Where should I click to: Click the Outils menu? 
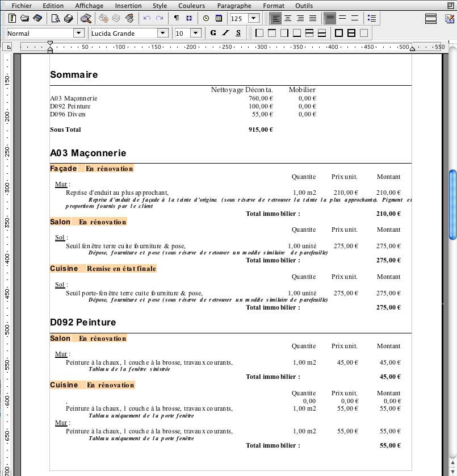click(304, 6)
